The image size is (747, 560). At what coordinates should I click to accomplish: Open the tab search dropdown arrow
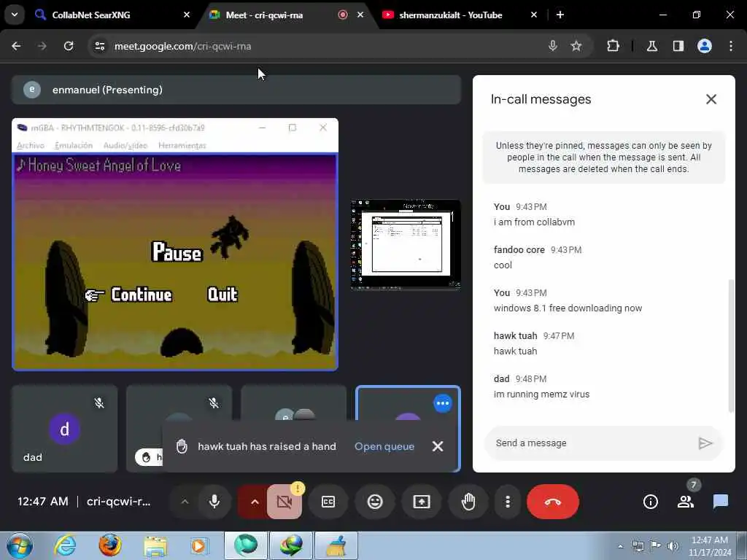tap(15, 15)
